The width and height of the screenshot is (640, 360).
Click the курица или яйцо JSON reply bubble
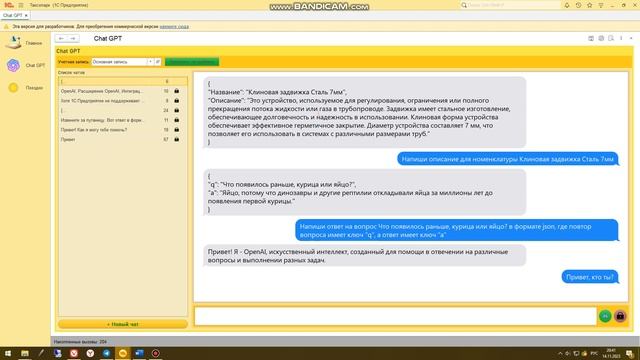coord(364,192)
